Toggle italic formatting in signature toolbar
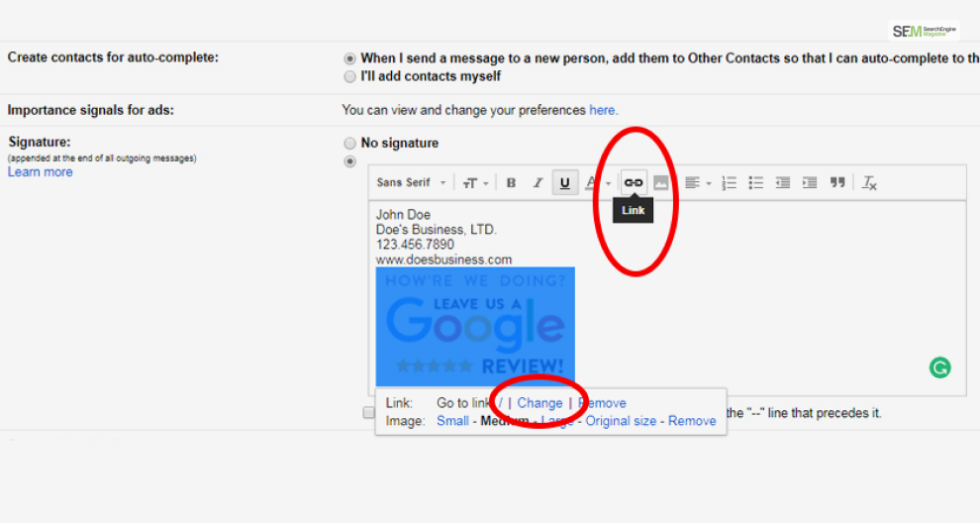The image size is (980, 523). [x=538, y=182]
